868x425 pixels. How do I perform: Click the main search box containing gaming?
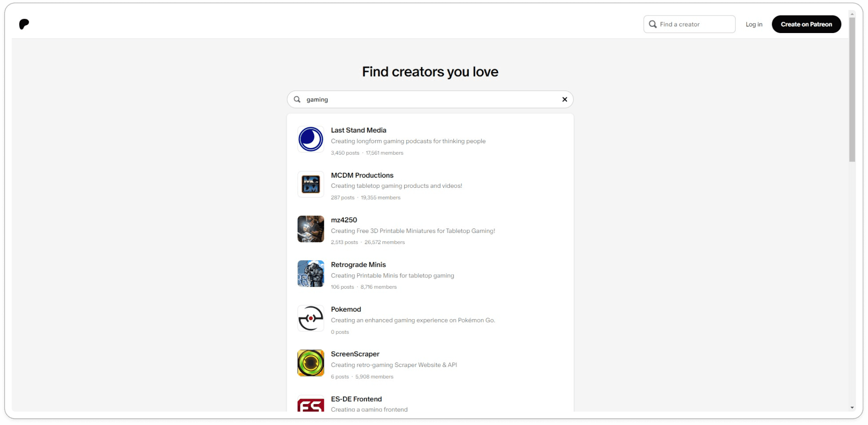(430, 100)
